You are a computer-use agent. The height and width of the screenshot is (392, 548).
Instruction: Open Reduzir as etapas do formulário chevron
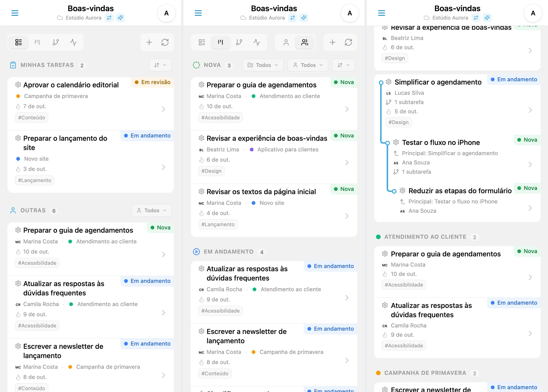click(x=530, y=208)
